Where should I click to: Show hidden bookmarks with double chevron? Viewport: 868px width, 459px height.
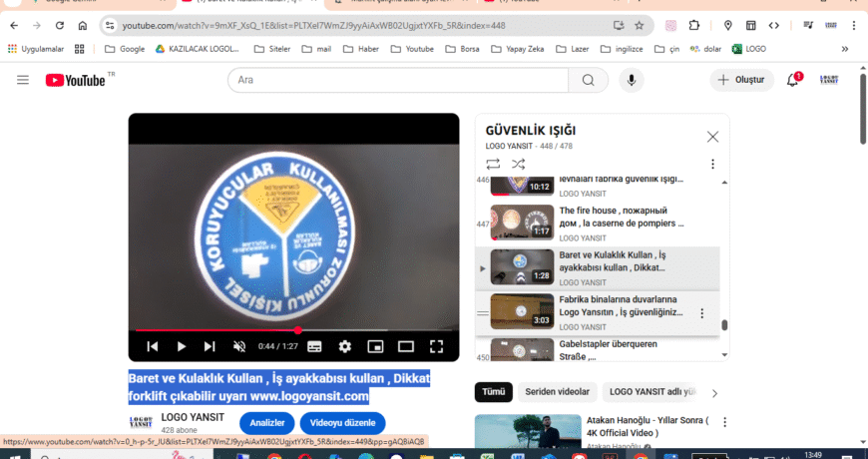pos(845,49)
